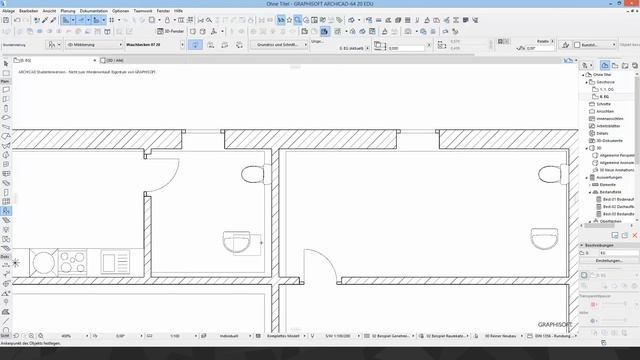Open the Project Map in the Navigator
This screenshot has height=360, width=640.
pos(604,65)
